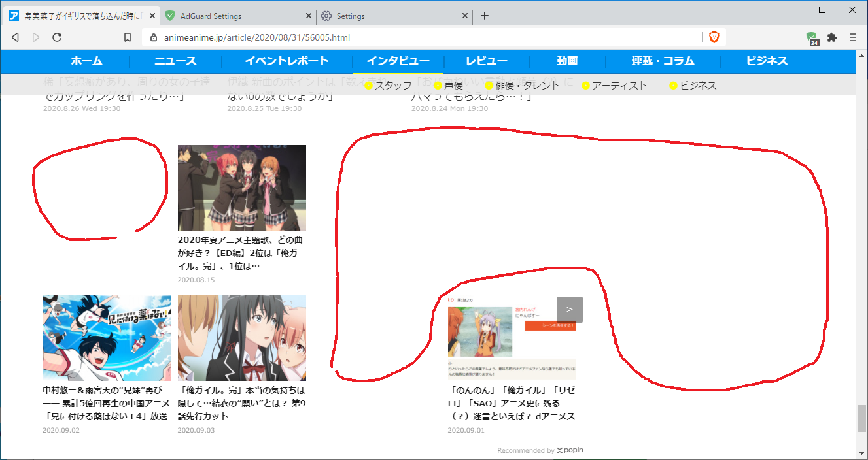Click the scrollbar down arrow
This screenshot has width=868, height=460.
click(x=861, y=453)
